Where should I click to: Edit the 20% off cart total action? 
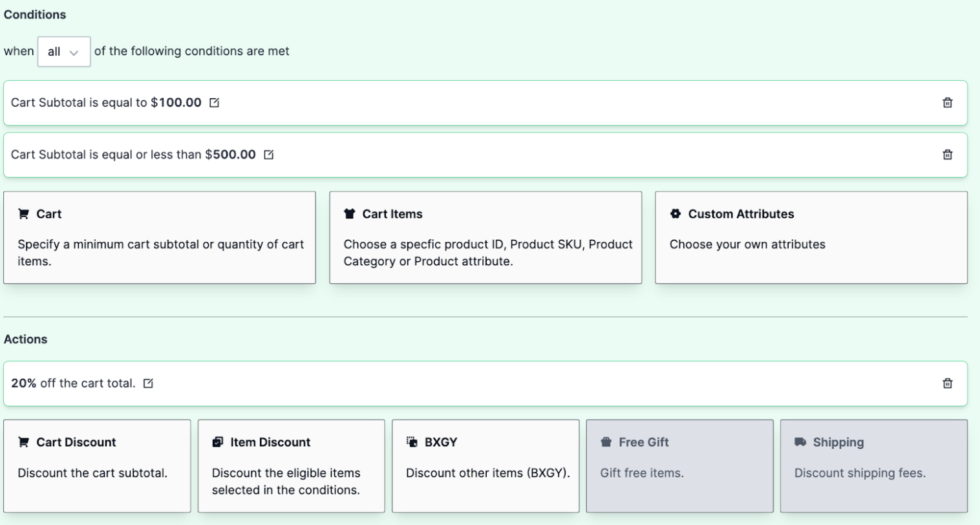148,383
